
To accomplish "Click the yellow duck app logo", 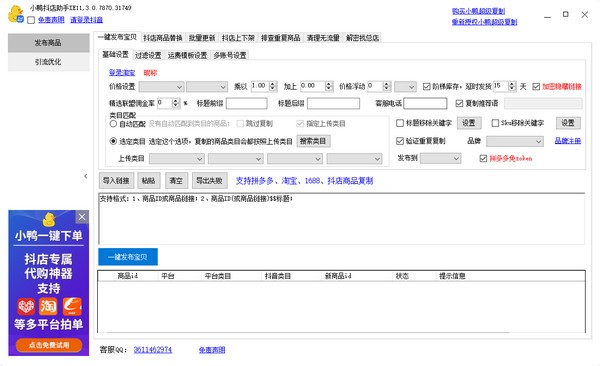I will (16, 13).
